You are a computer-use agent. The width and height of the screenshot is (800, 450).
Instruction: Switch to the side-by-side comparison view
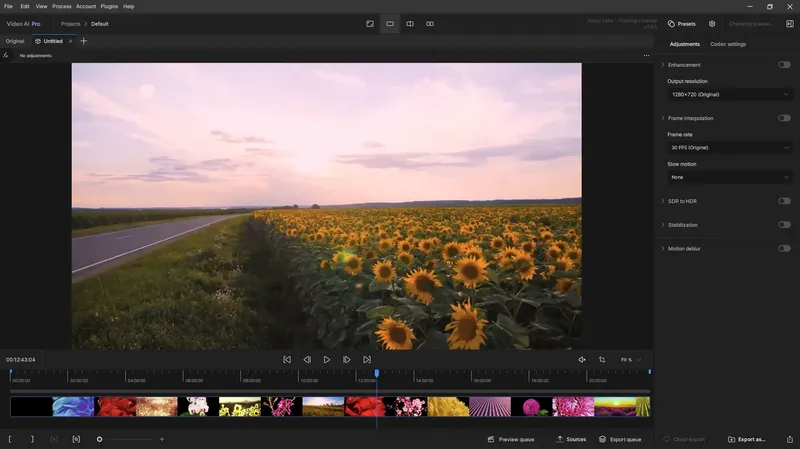[x=430, y=23]
